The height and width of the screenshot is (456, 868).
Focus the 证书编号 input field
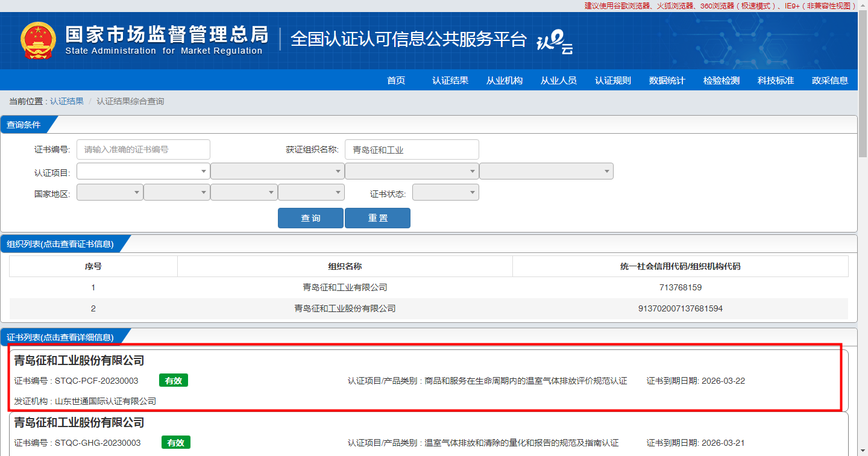(143, 149)
